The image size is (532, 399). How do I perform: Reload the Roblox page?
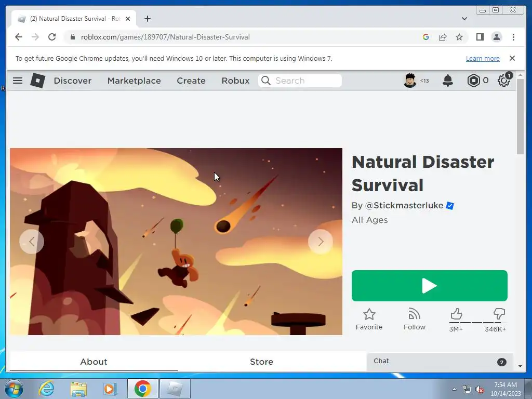point(52,37)
